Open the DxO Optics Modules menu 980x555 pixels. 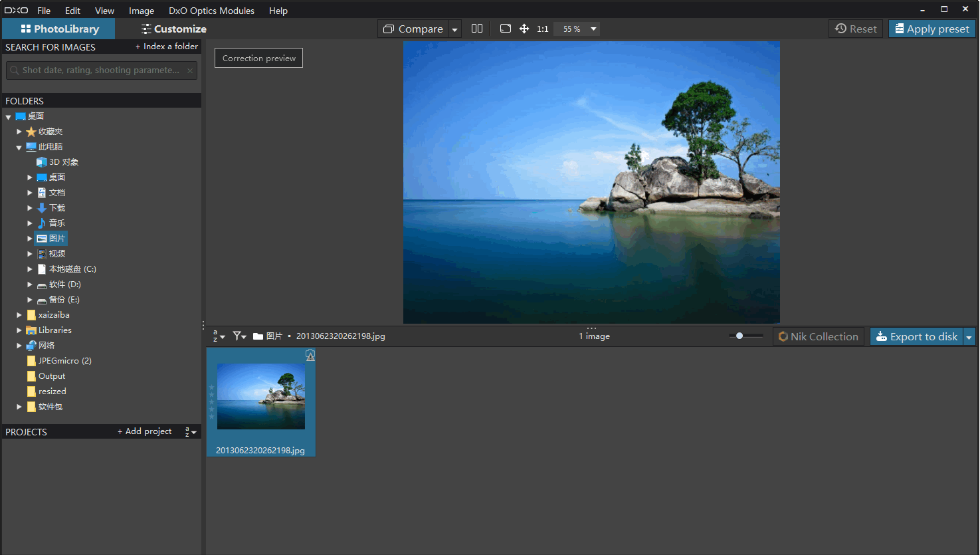coord(211,11)
